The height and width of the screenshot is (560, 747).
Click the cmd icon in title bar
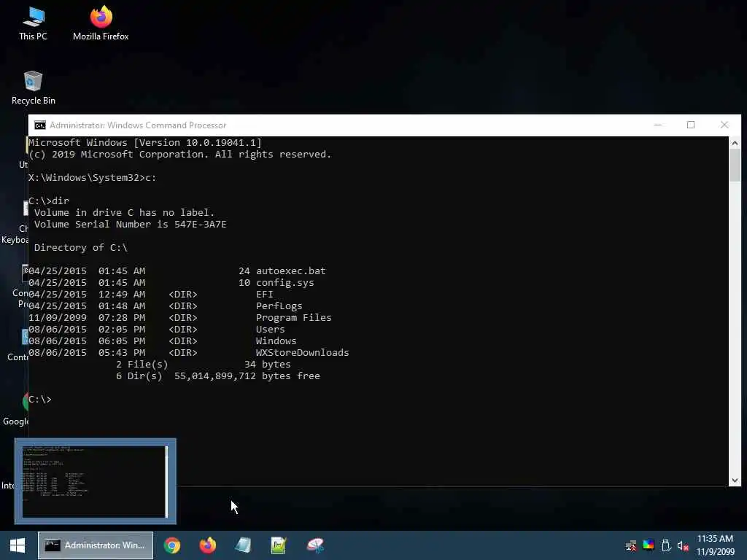pyautogui.click(x=40, y=125)
